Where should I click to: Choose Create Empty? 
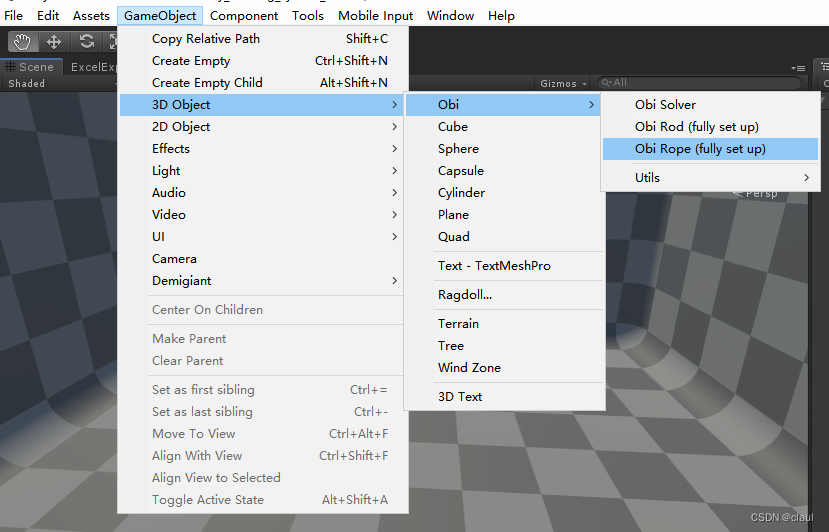[263, 61]
